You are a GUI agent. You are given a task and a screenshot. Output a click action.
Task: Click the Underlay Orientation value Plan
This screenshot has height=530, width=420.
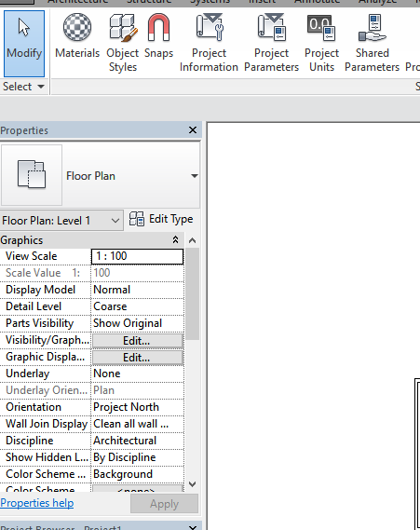tap(137, 390)
